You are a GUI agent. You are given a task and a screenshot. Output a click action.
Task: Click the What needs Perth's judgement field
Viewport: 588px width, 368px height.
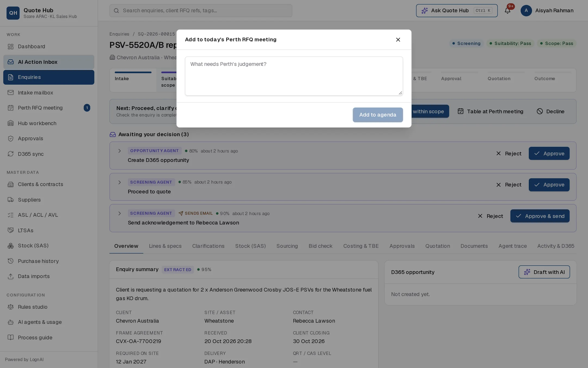click(x=294, y=76)
